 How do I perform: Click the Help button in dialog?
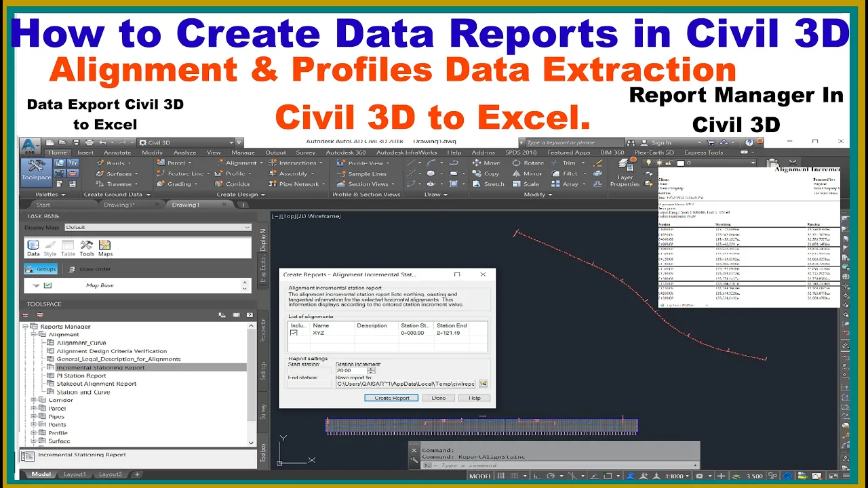[x=474, y=398]
